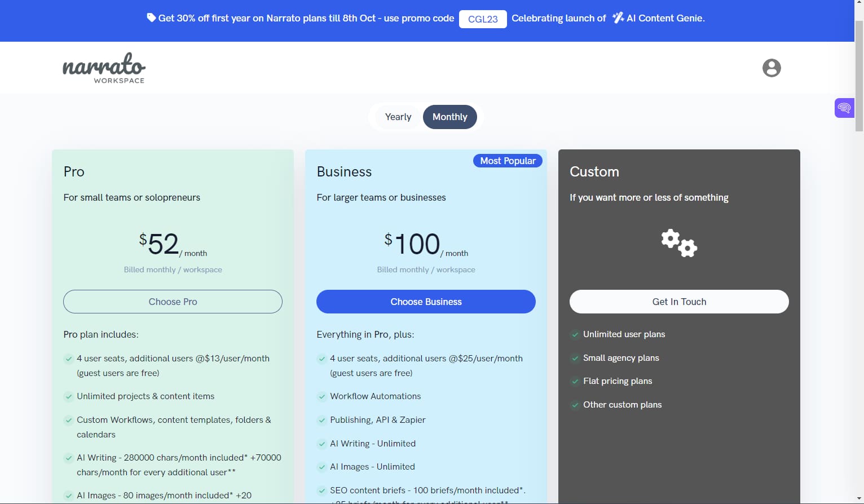Screen dimensions: 864x504
Task: Click checkmark beside Flat pricing plans
Action: 575,382
